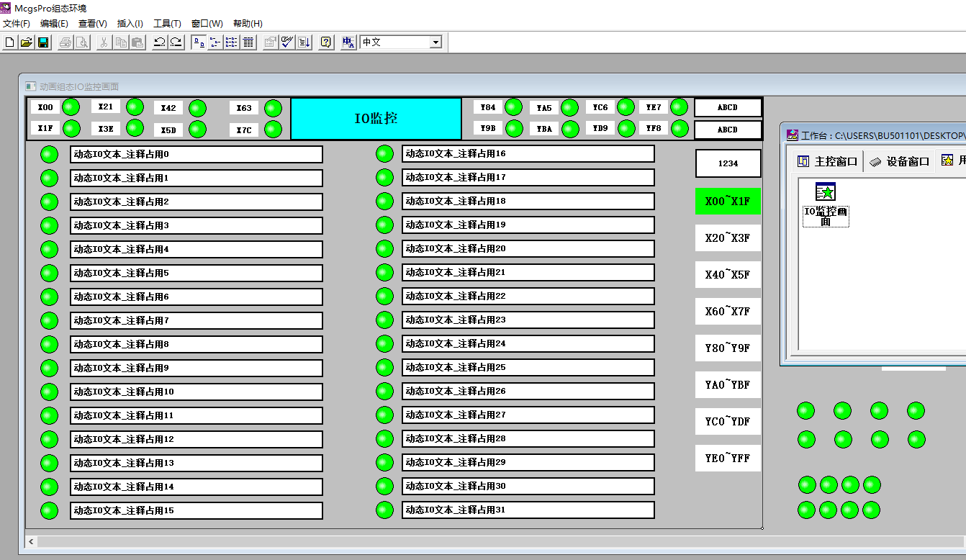Click the Open project folder icon
This screenshot has height=560, width=966.
[x=26, y=42]
